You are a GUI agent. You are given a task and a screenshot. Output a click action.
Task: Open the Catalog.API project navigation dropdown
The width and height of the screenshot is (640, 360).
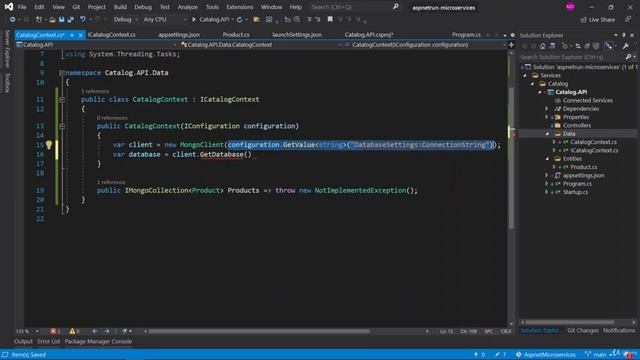pos(96,45)
